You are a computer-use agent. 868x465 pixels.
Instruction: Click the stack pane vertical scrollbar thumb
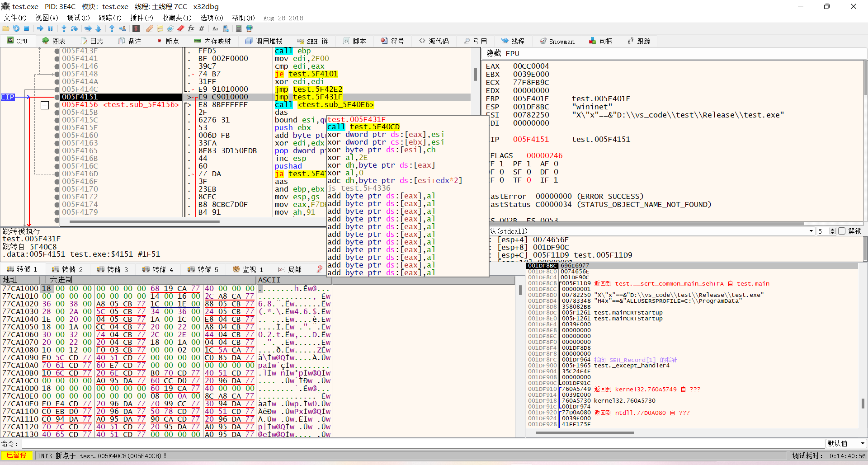click(863, 403)
